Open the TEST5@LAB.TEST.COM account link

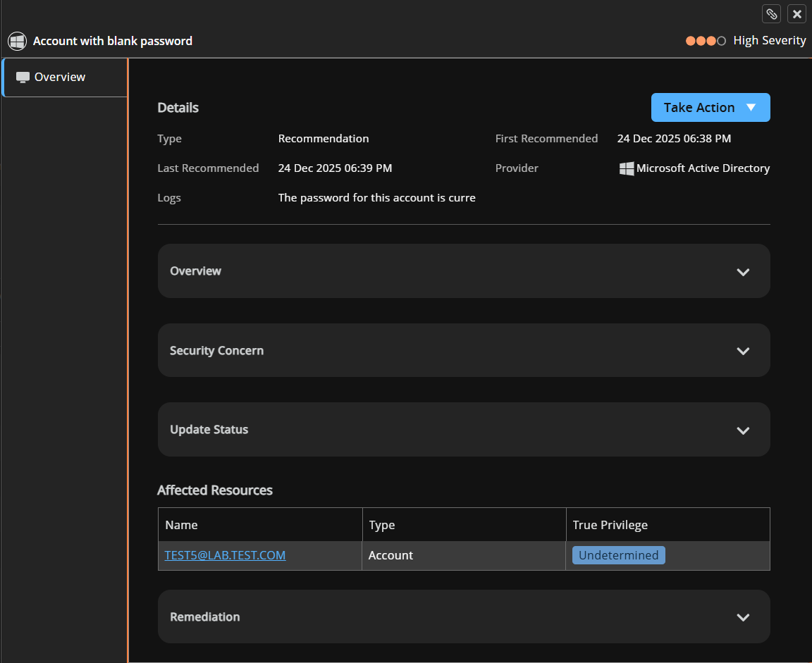(x=224, y=555)
